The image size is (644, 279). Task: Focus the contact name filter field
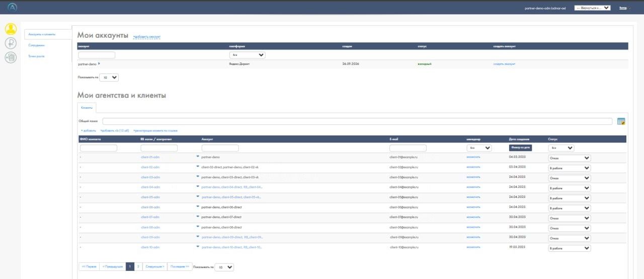[99, 148]
